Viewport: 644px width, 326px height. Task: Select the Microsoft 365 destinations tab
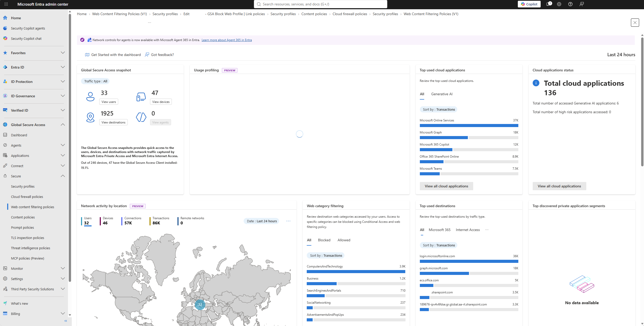[x=439, y=230]
